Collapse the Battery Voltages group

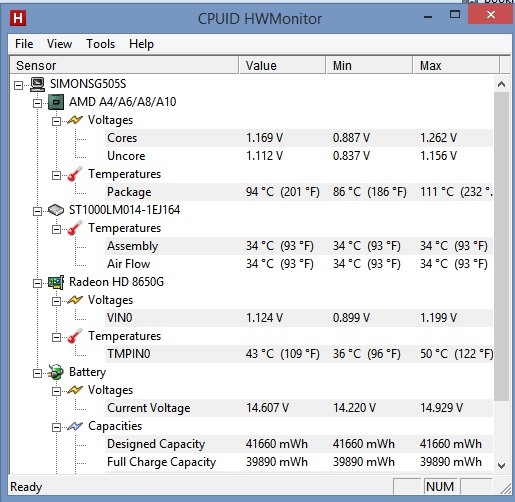click(56, 391)
